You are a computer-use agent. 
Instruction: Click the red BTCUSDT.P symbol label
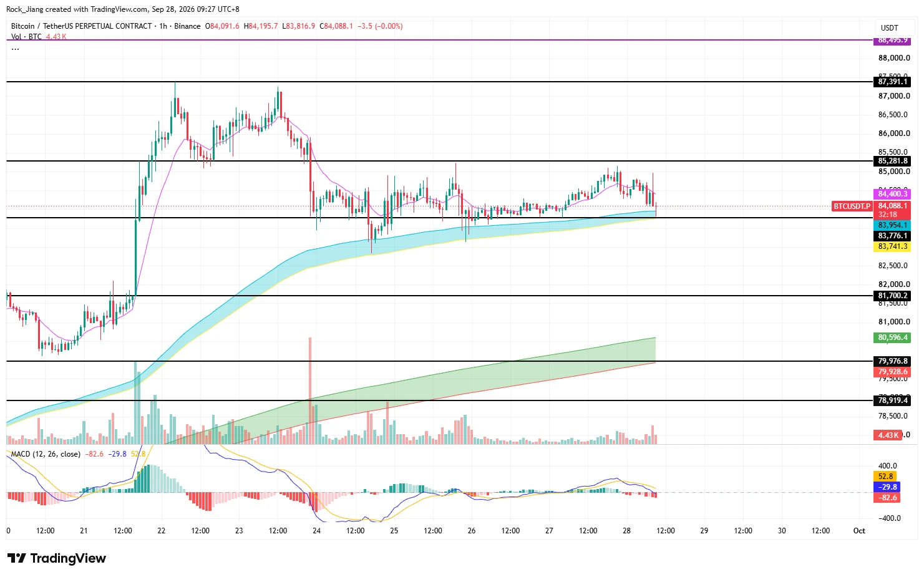click(852, 206)
